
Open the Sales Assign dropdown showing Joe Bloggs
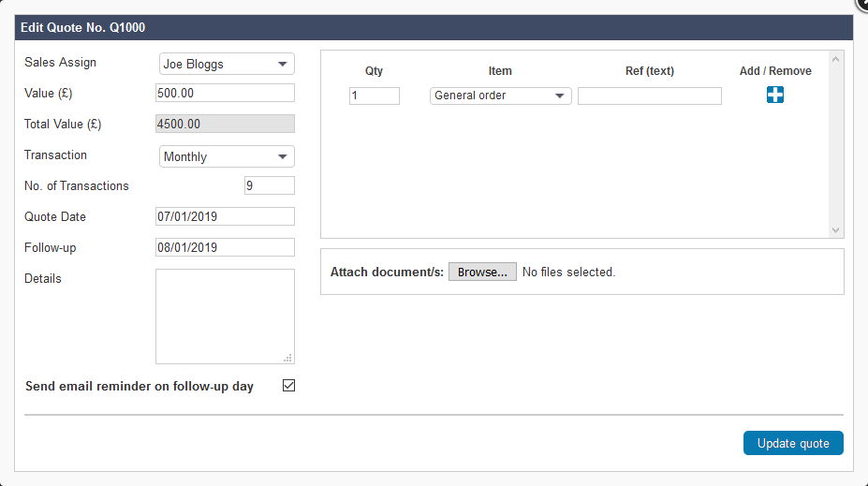tap(227, 64)
